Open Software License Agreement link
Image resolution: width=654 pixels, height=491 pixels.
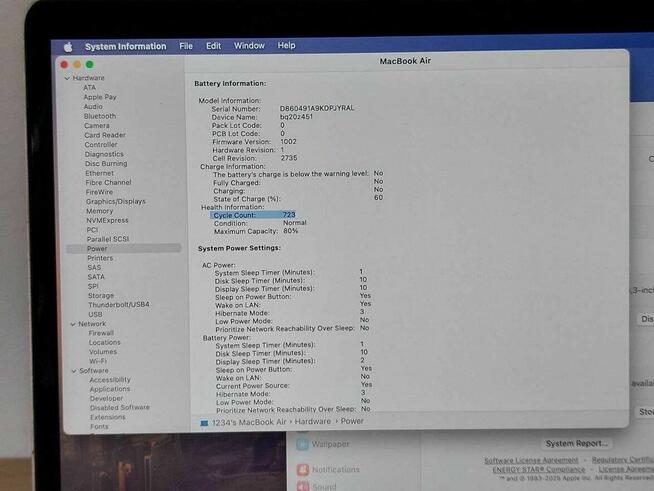click(x=531, y=461)
